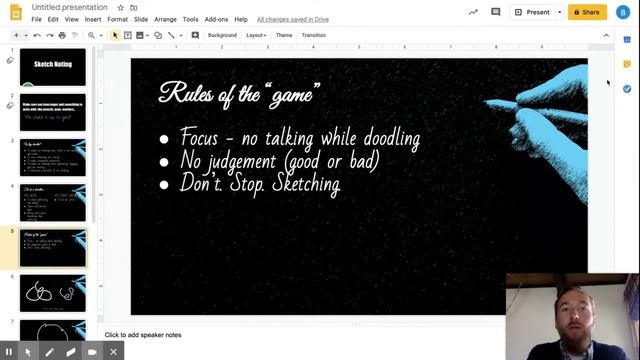Click All changes saved in Drive link

(x=293, y=20)
